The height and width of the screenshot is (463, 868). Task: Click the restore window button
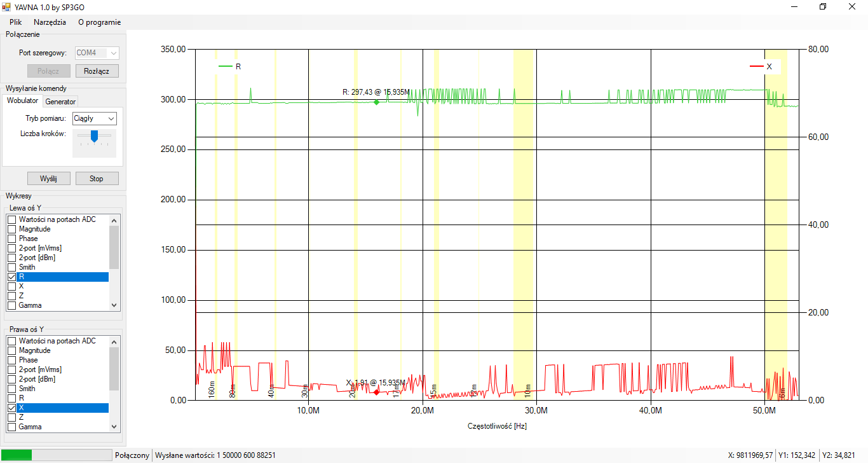click(823, 7)
